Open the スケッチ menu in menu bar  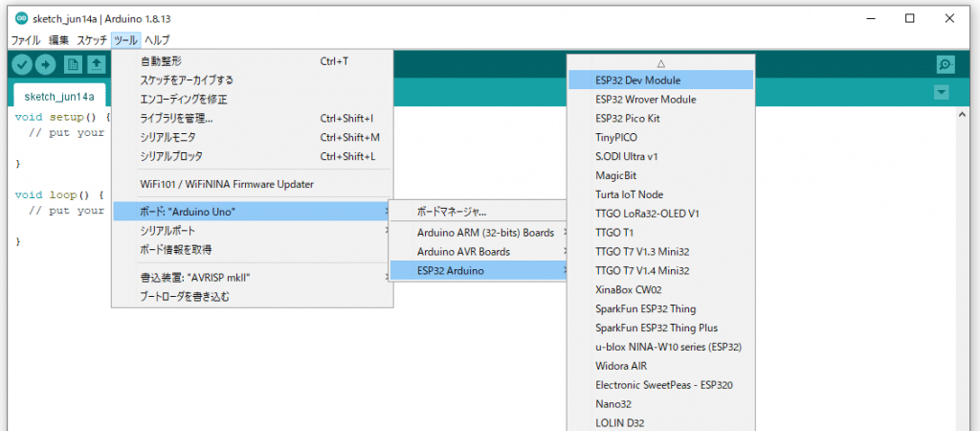[92, 40]
